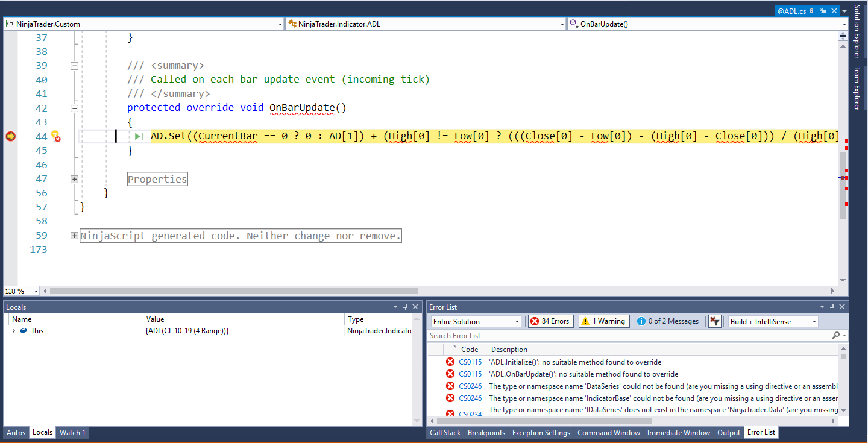Open the first CS0115 error code link
Viewport: 868px width, 443px height.
[x=470, y=362]
